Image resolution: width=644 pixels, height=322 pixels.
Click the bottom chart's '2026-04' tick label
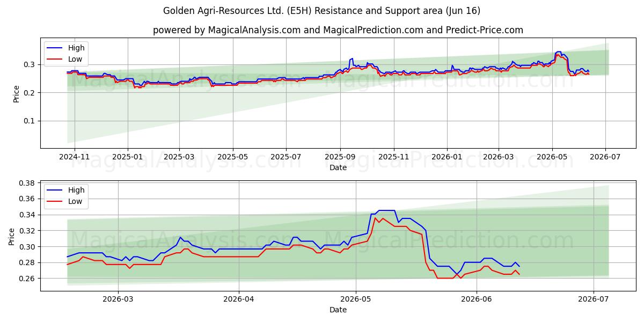238,299
